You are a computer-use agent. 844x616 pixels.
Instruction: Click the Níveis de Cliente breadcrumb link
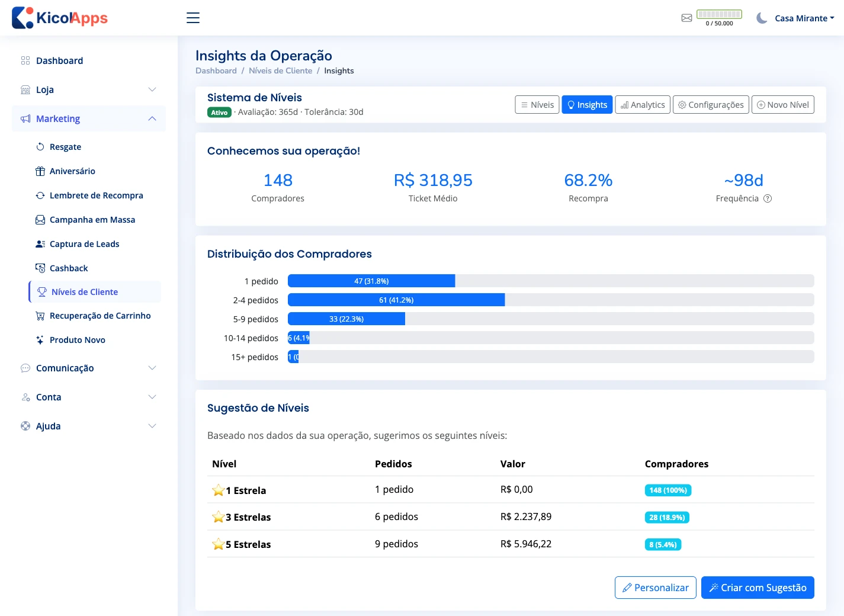280,70
